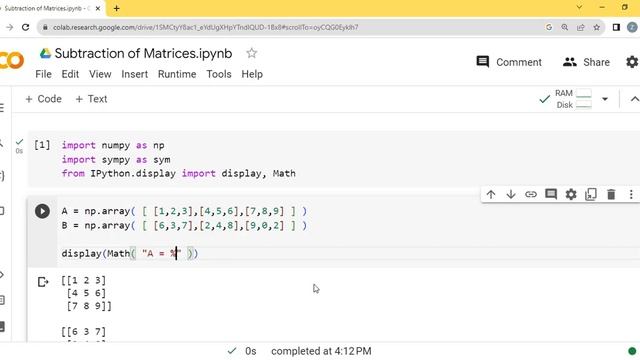Reload the page in browser
Viewport: 640px width, 360px height.
tap(26, 27)
